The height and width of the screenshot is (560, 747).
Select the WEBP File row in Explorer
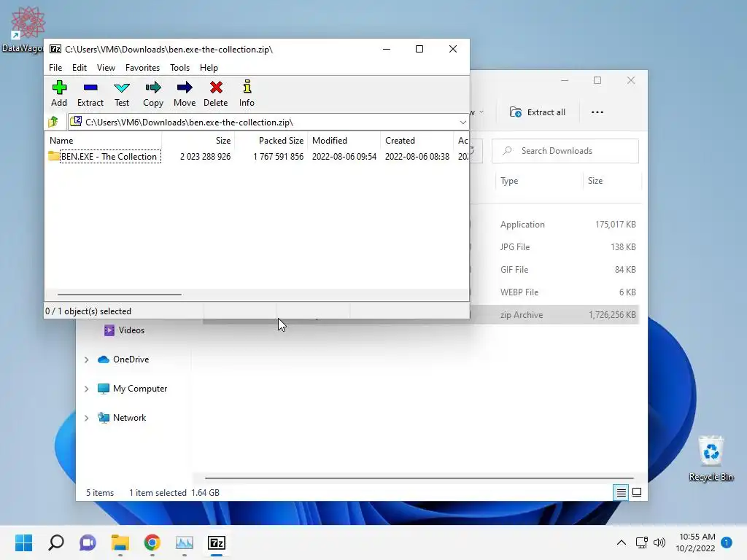pyautogui.click(x=554, y=292)
